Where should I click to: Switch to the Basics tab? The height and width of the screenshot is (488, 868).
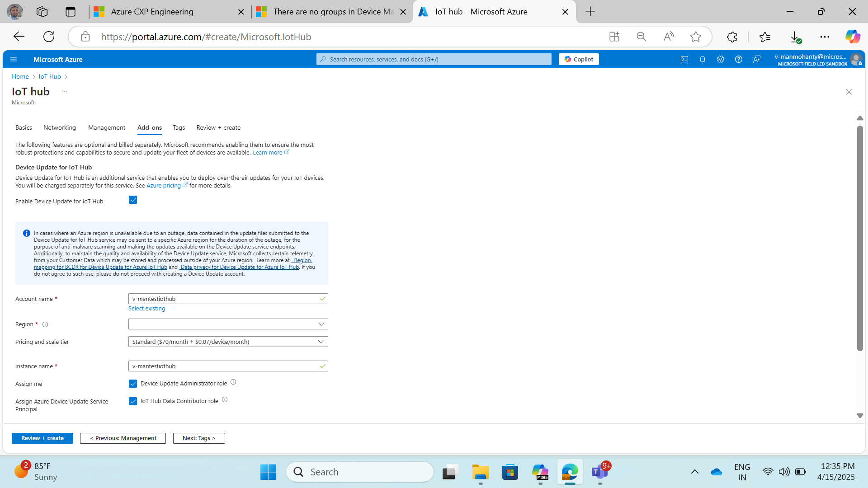click(24, 127)
